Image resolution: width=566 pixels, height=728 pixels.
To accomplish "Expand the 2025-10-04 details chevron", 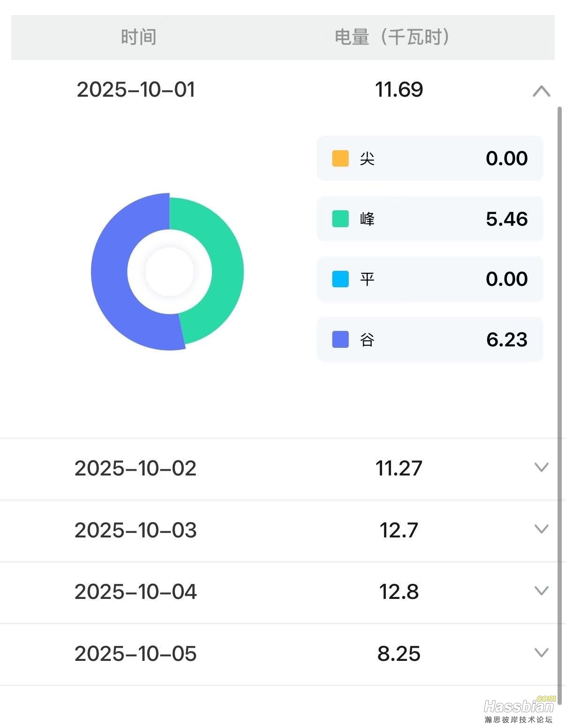I will 541,590.
